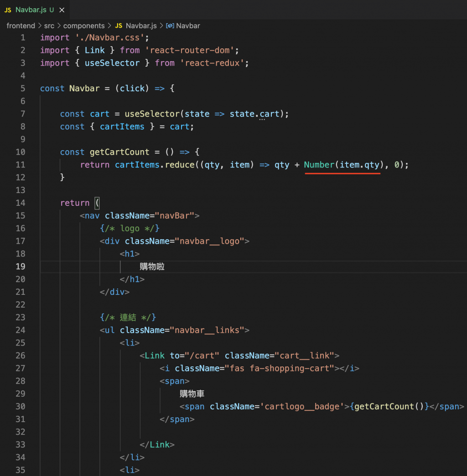Click "navBar" className value
The width and height of the screenshot is (467, 476).
[175, 216]
